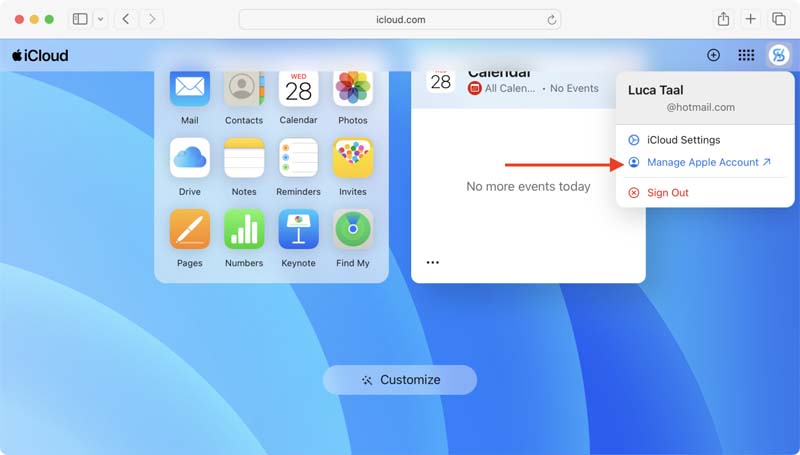Click the "No Events" label

(x=574, y=88)
